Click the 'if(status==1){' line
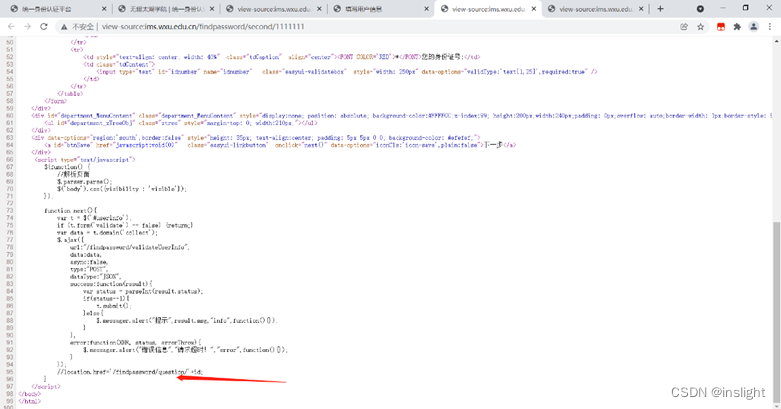781x409 pixels. [x=106, y=298]
